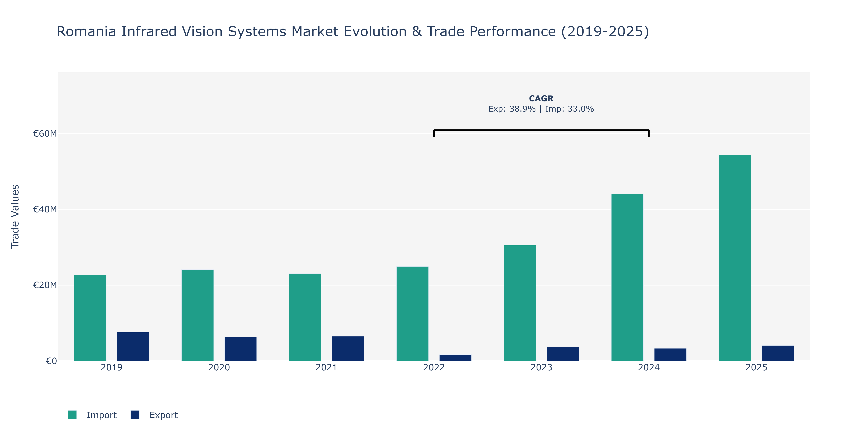Click the €40M axis label

[45, 209]
